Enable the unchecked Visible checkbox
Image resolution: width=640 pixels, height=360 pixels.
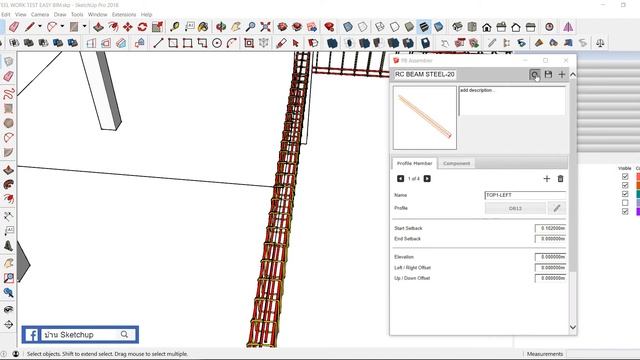coord(625,203)
